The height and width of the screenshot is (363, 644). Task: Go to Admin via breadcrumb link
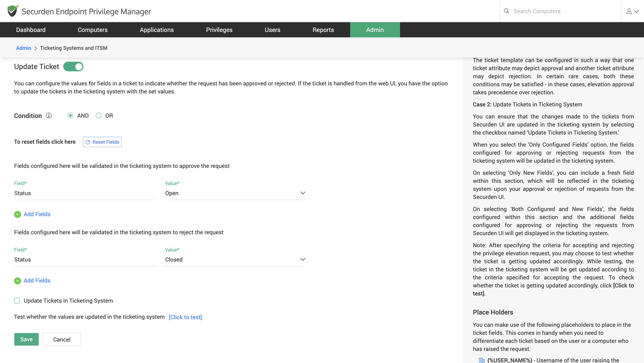pyautogui.click(x=23, y=48)
